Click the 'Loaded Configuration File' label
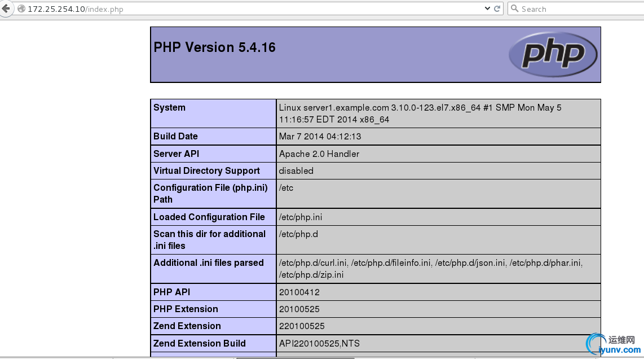The width and height of the screenshot is (644, 359). [209, 217]
